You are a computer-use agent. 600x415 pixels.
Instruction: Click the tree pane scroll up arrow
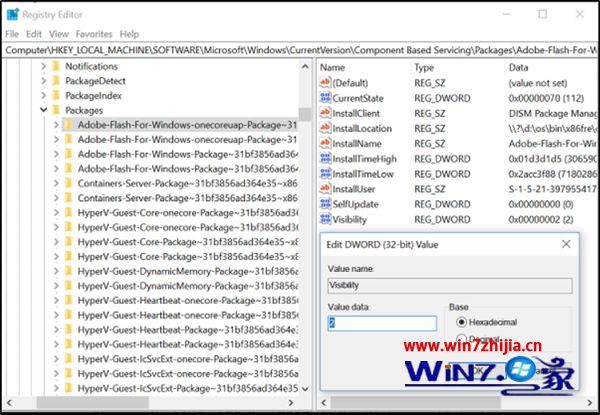click(305, 67)
